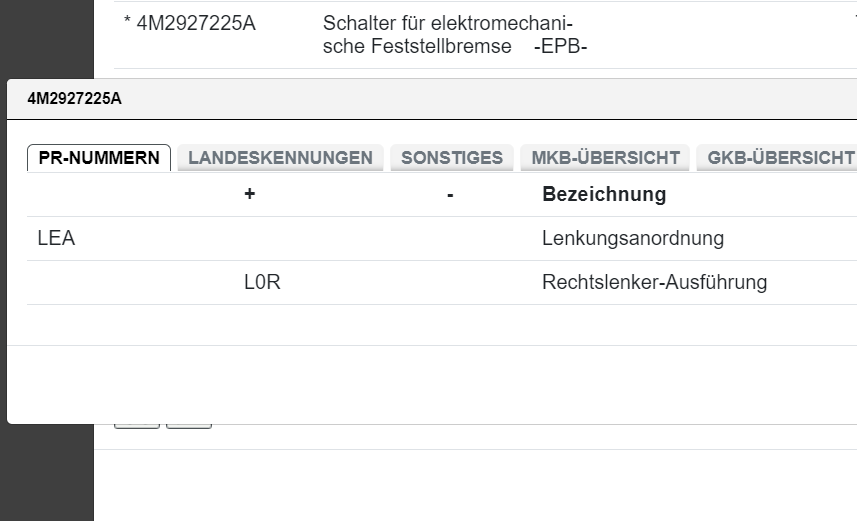Click the plus column header

pos(249,194)
